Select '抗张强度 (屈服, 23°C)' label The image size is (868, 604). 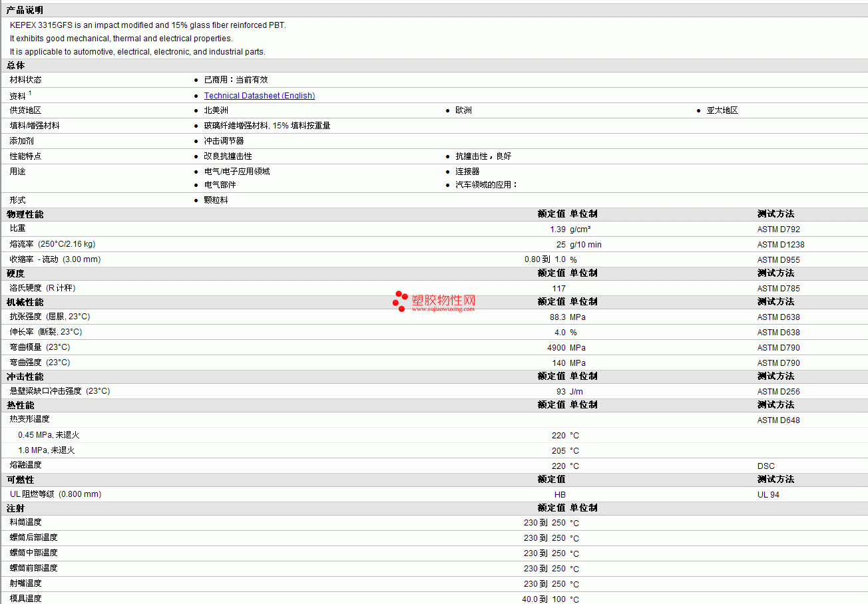(50, 317)
